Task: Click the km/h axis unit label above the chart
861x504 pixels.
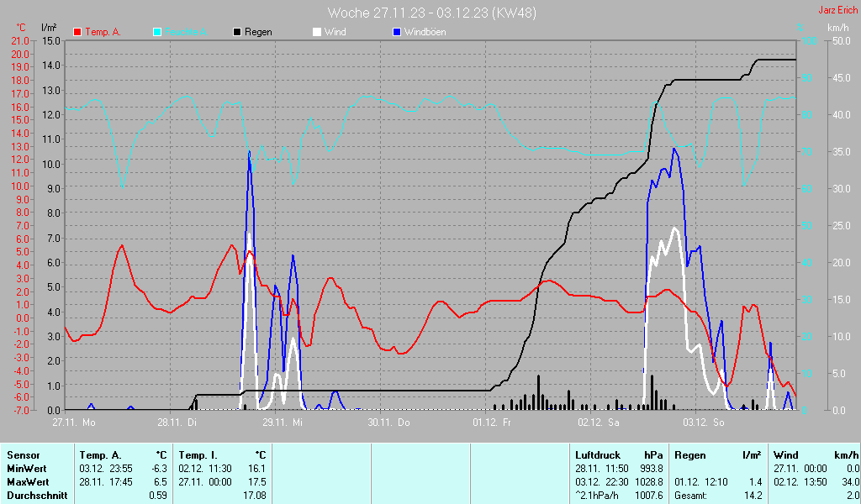Action: (x=838, y=28)
